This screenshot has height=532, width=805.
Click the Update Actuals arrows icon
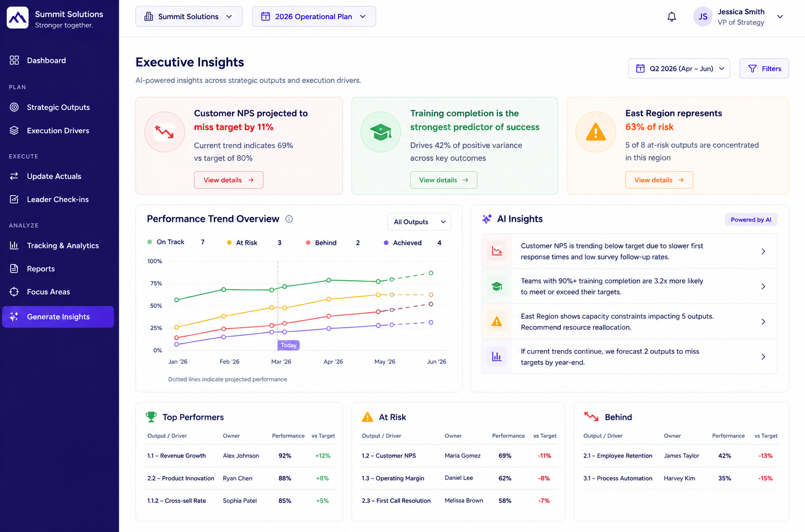tap(14, 176)
